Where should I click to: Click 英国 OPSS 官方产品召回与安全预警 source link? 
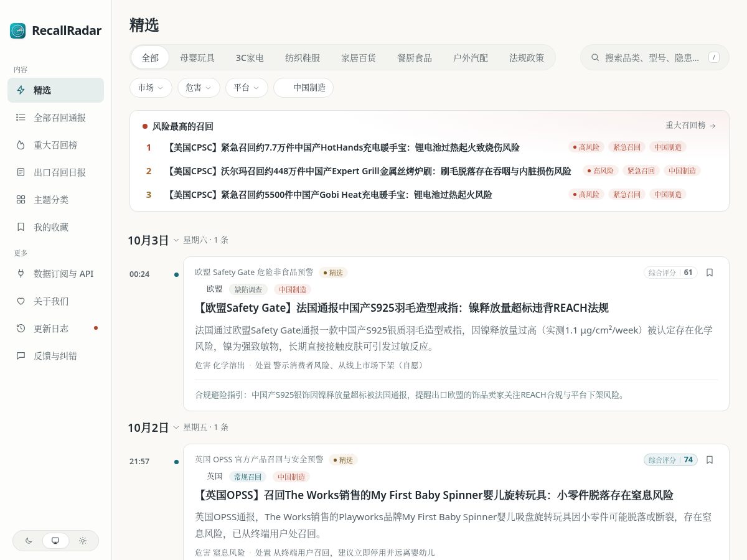point(259,460)
